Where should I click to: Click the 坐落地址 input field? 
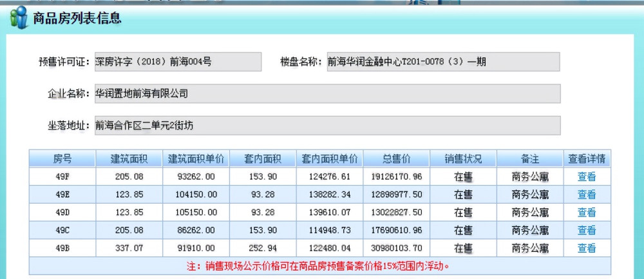(327, 125)
